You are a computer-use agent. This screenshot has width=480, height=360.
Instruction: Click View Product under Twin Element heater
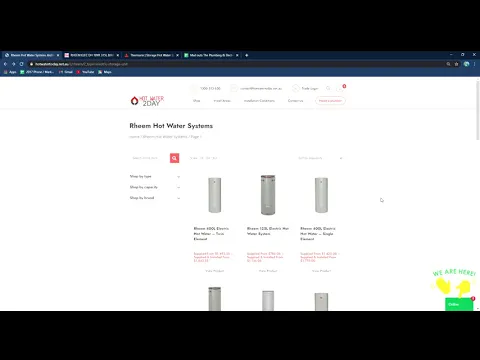tap(215, 271)
